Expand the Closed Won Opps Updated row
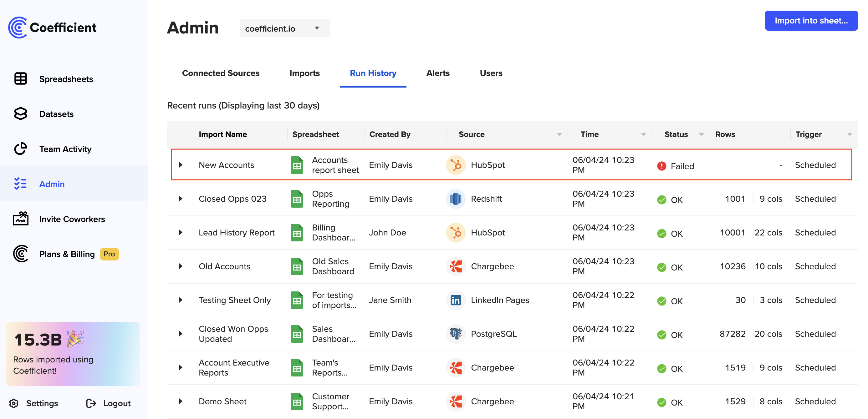 [x=180, y=334]
